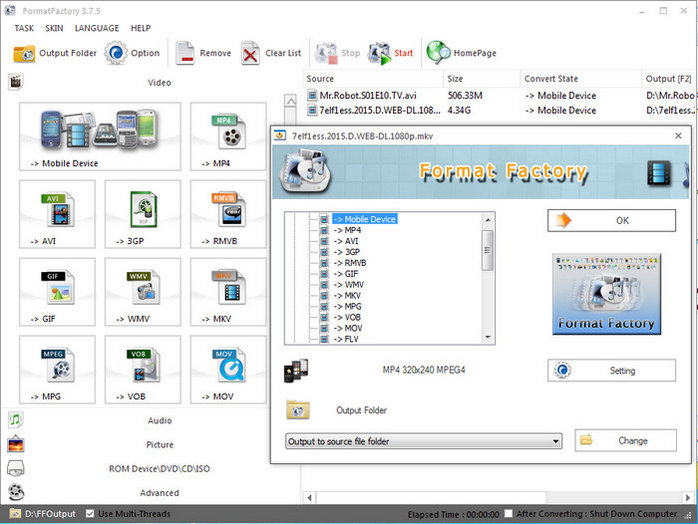Choose the 3GP conversion tile
Viewport: 698px width, 524px height.
pyautogui.click(x=142, y=214)
